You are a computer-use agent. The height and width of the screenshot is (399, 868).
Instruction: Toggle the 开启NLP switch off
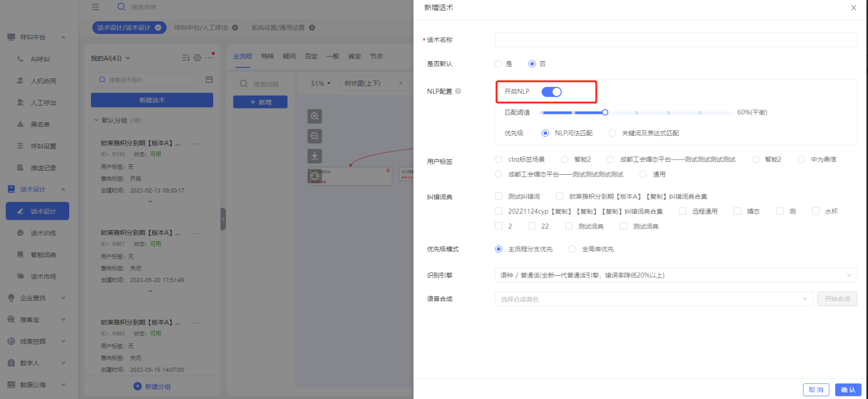(x=551, y=92)
